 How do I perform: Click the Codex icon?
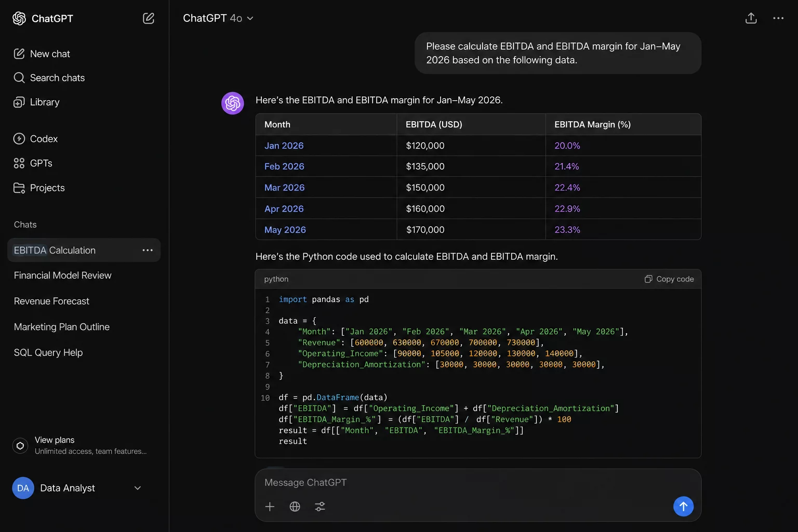click(x=19, y=139)
